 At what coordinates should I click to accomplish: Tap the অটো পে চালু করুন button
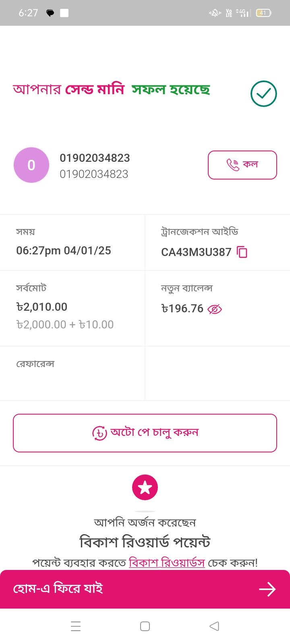pyautogui.click(x=145, y=433)
